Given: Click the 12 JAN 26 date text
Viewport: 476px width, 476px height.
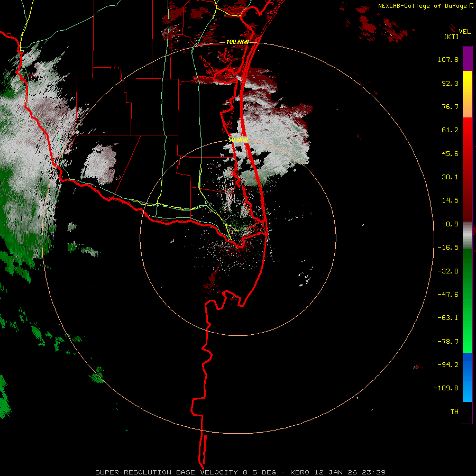Looking at the screenshot, I should 335,472.
